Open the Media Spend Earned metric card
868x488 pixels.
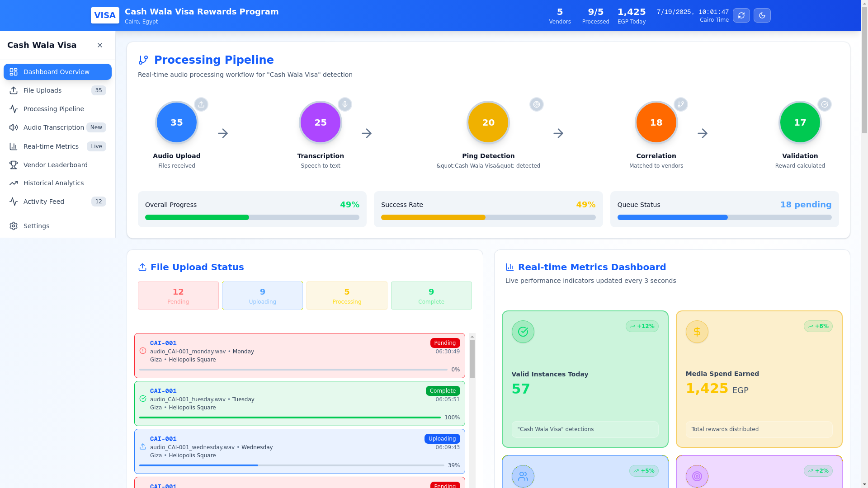click(x=759, y=379)
